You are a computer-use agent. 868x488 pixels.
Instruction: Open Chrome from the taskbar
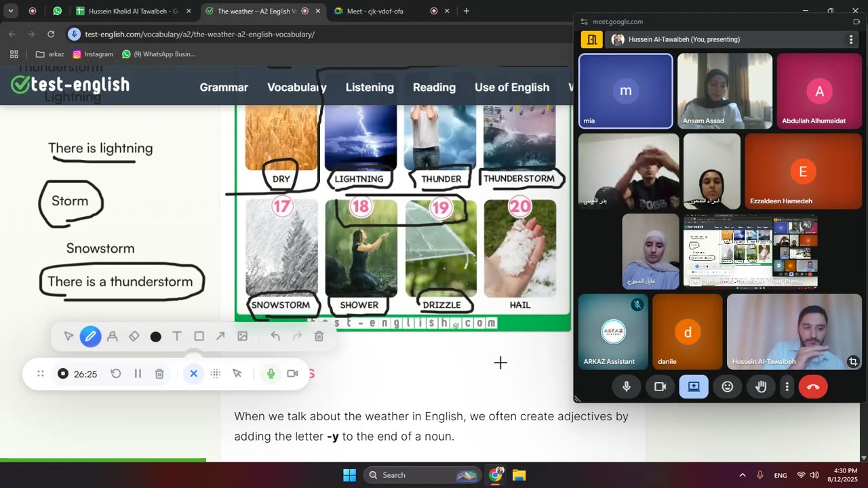point(496,475)
